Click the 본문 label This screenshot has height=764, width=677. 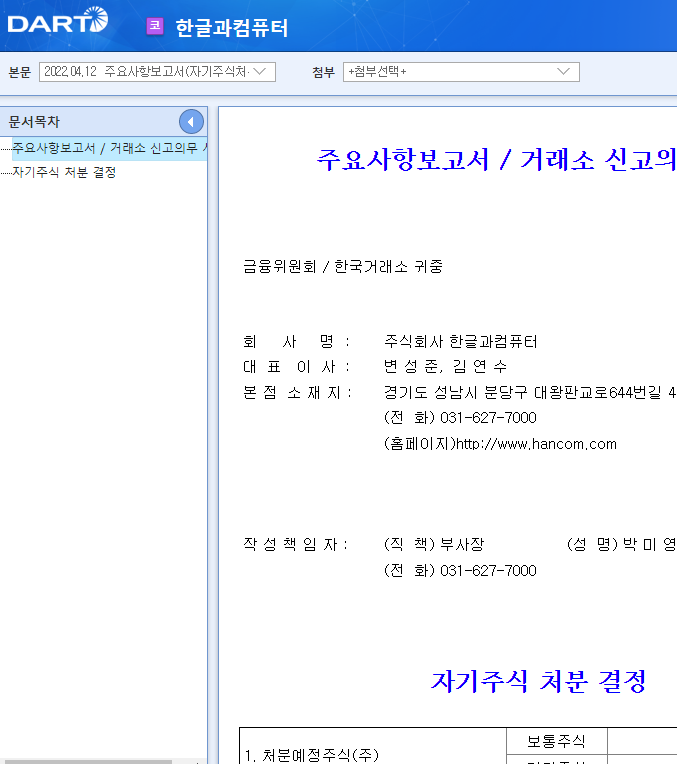[19, 72]
